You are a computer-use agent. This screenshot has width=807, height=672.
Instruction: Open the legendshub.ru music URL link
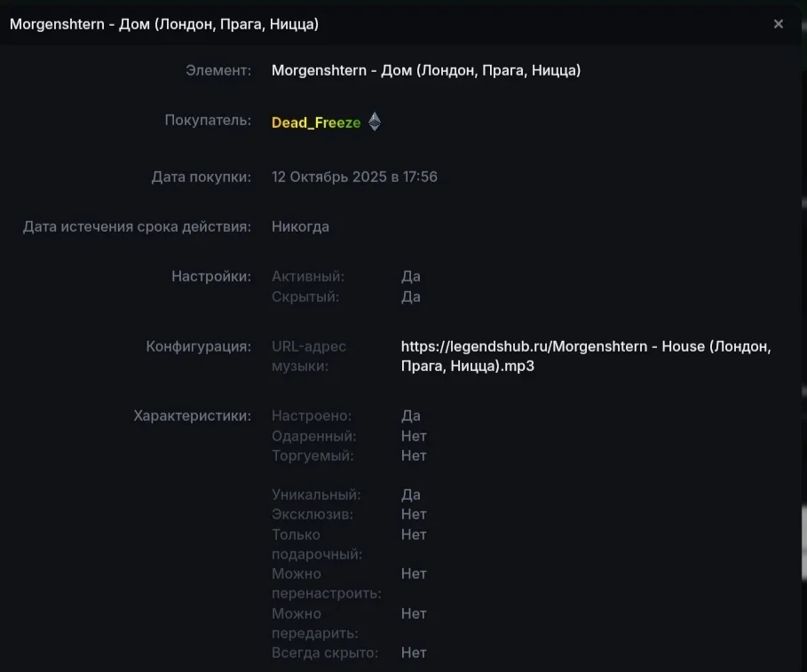pyautogui.click(x=585, y=356)
